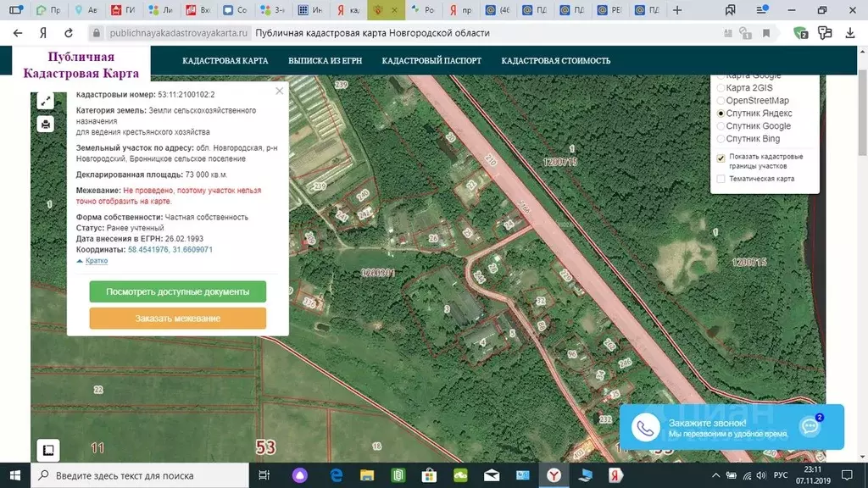Click Посмотреть доступные документы

[177, 291]
